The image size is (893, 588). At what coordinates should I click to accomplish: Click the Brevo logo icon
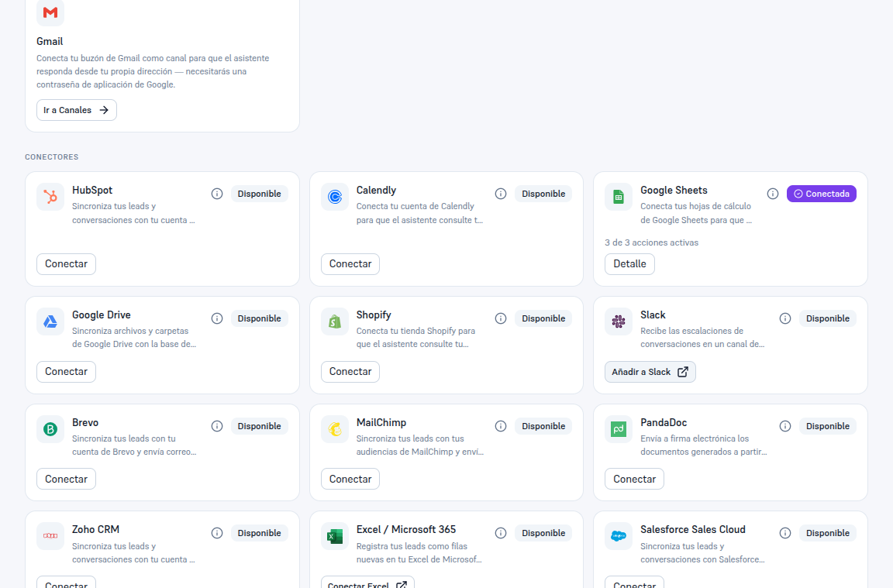[50, 429]
